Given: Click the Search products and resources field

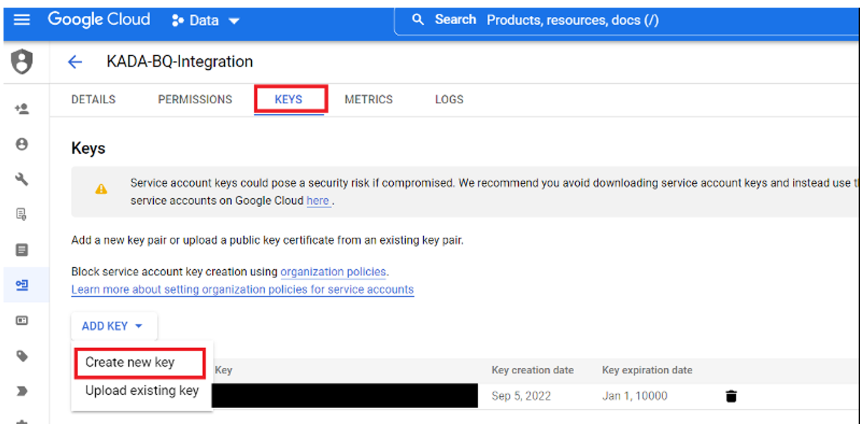Looking at the screenshot, I should click(572, 21).
